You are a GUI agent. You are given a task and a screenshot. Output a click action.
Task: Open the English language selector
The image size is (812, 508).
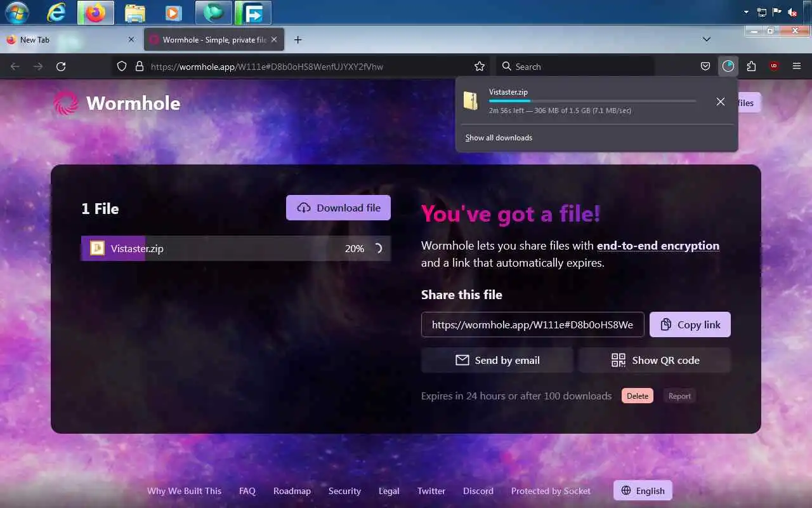tap(643, 490)
